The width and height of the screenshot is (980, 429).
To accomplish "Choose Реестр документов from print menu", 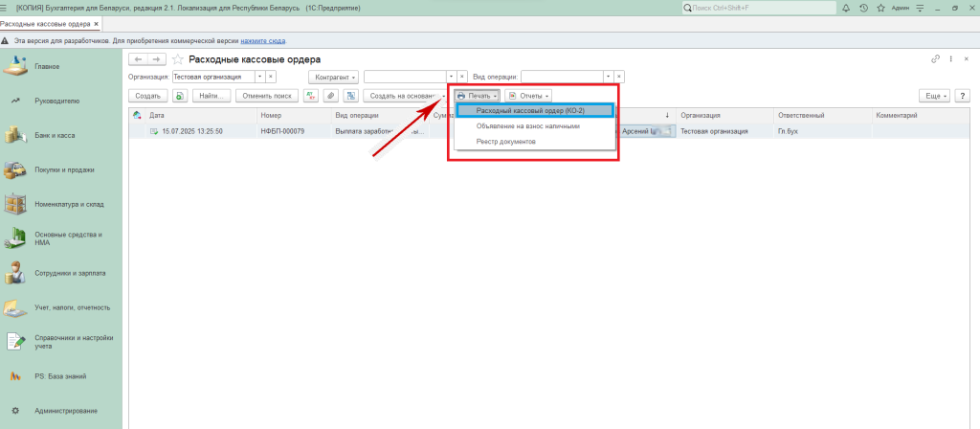I will click(506, 141).
